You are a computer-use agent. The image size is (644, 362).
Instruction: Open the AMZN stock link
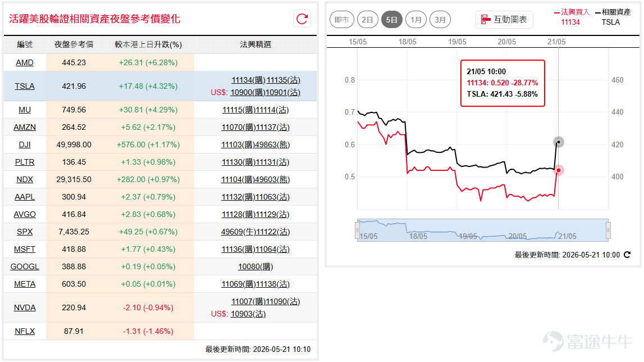tap(25, 127)
